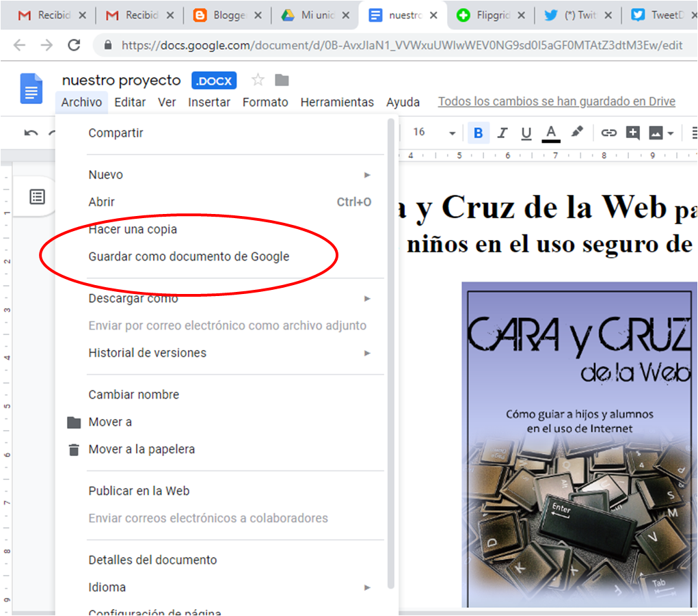Star the document nuestro proyecto
698x616 pixels.
tap(258, 80)
